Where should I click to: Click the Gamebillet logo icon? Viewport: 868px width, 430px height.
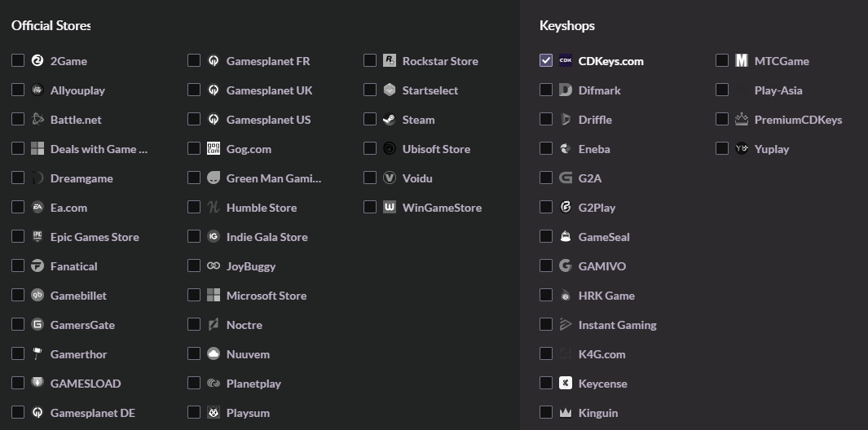pos(37,295)
